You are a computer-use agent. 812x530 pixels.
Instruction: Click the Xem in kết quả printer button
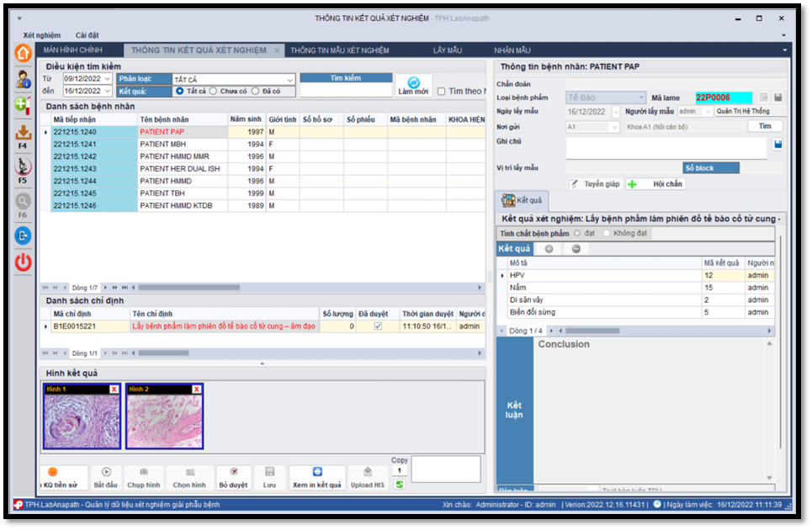tap(317, 478)
